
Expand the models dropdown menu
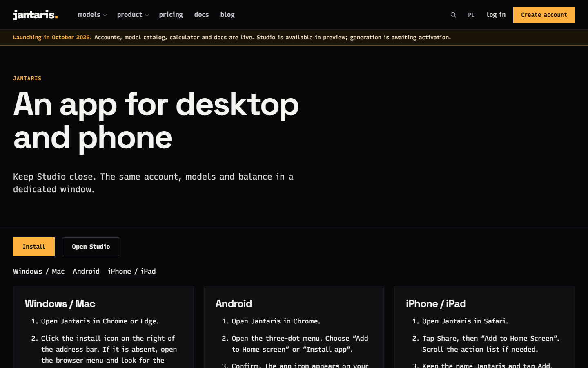92,15
